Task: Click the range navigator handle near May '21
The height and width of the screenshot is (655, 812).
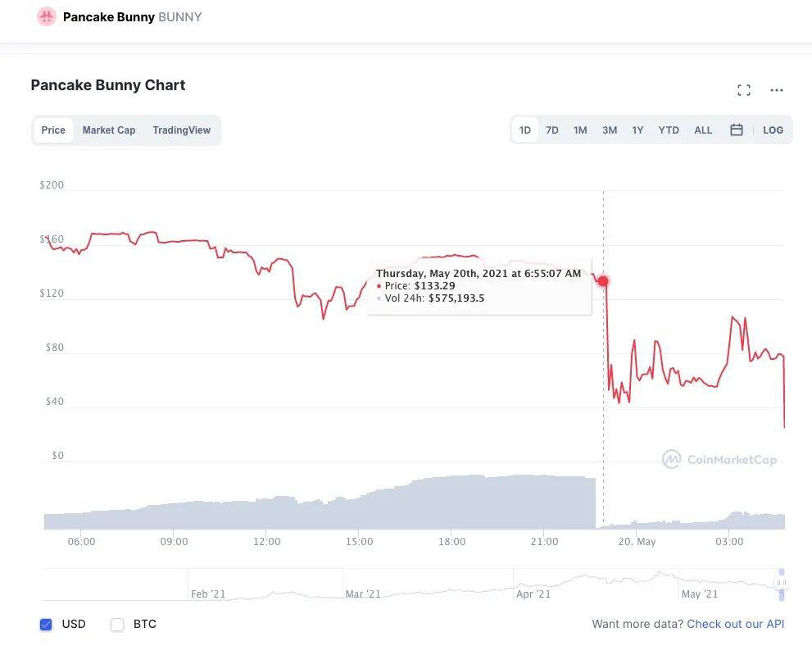Action: 782,583
